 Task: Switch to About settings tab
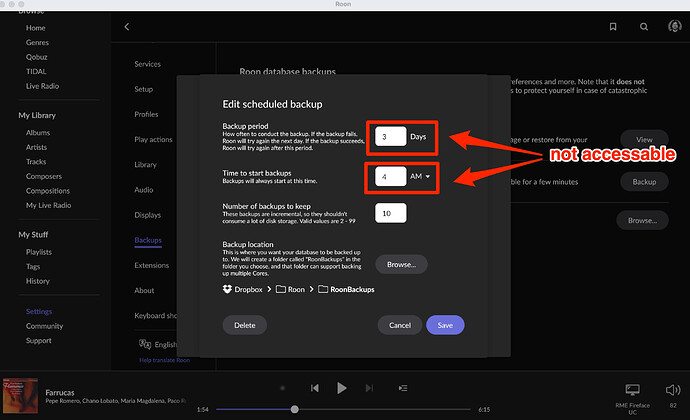coord(144,290)
